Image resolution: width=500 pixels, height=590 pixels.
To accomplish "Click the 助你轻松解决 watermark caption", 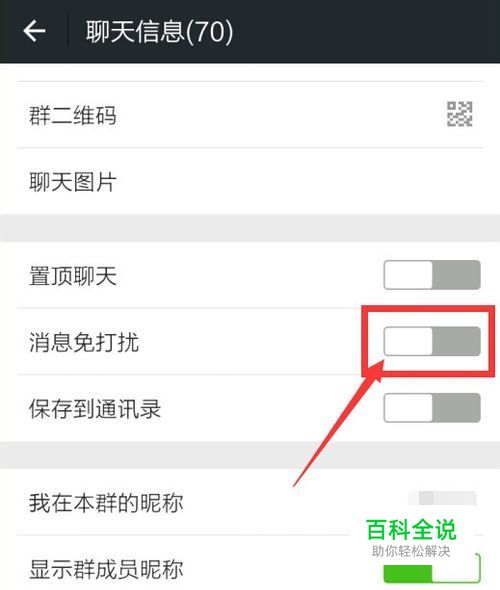I will pos(411,551).
